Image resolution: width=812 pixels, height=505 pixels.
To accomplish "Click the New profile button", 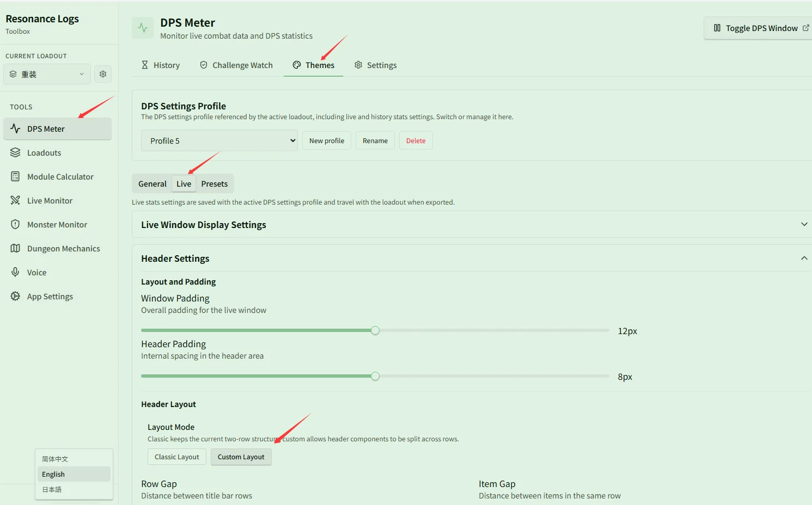I will tap(327, 140).
